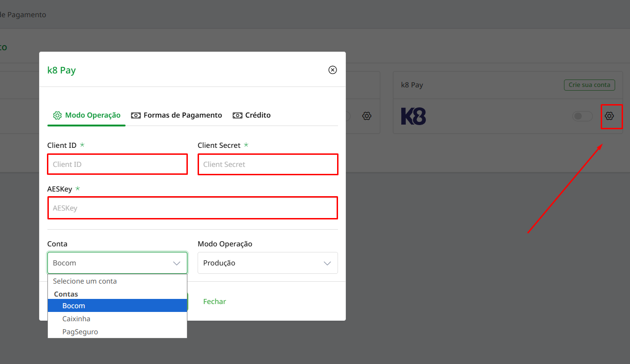Select the 'Selecione um conta' placeholder option
The height and width of the screenshot is (364, 630).
click(85, 281)
